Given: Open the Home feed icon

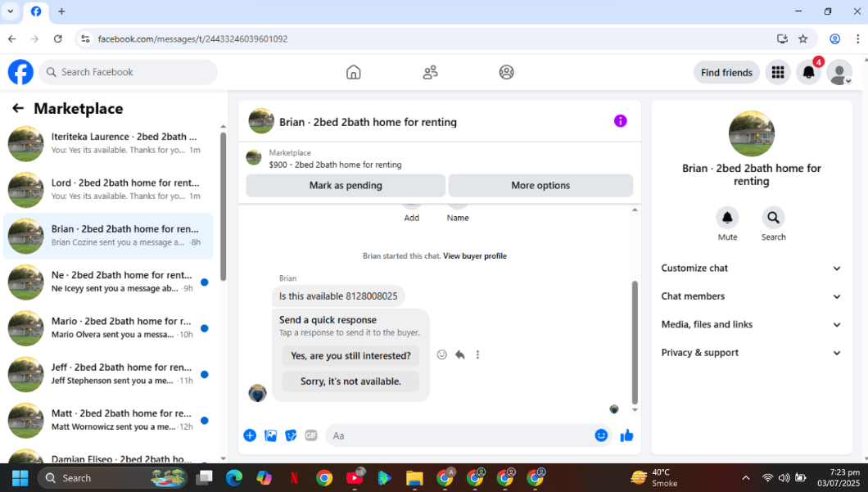Looking at the screenshot, I should (x=353, y=72).
